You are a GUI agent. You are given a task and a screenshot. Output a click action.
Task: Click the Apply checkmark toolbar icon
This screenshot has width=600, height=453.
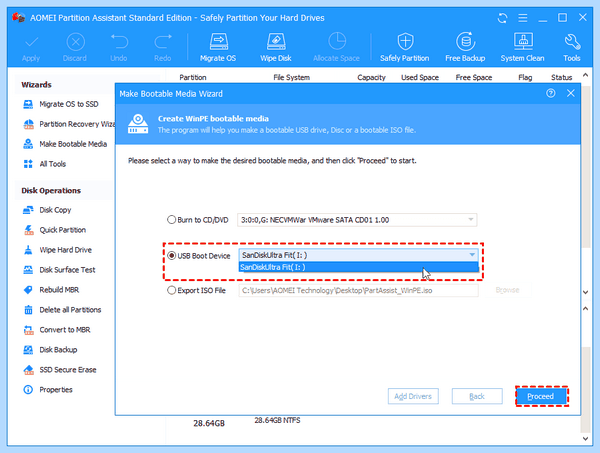coord(31,42)
